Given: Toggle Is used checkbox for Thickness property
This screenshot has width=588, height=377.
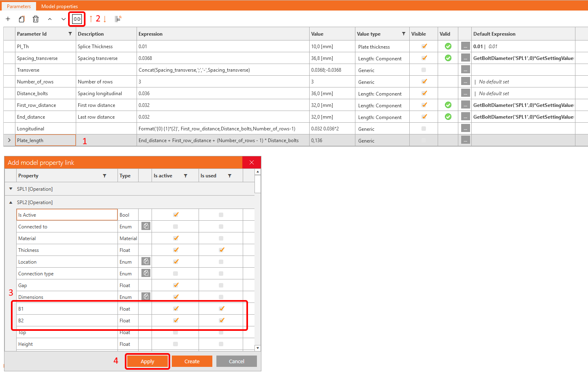Looking at the screenshot, I should (x=221, y=250).
